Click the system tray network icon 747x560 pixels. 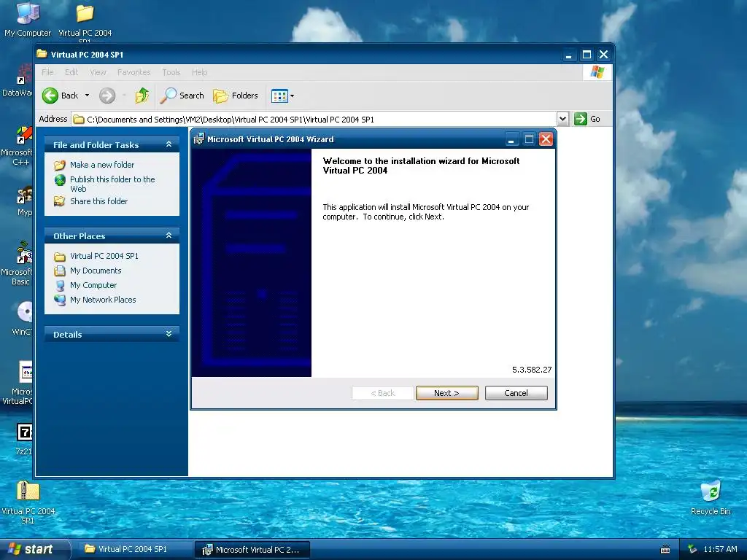(692, 550)
